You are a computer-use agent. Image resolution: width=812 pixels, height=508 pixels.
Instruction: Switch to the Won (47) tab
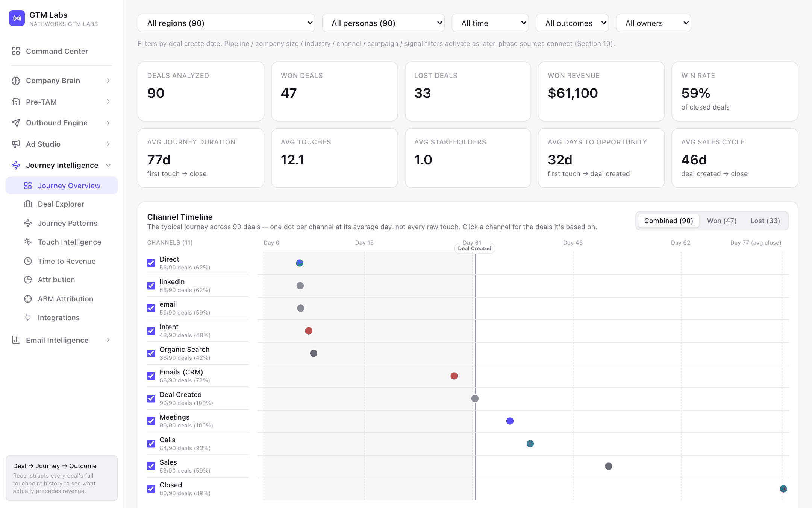tap(722, 221)
